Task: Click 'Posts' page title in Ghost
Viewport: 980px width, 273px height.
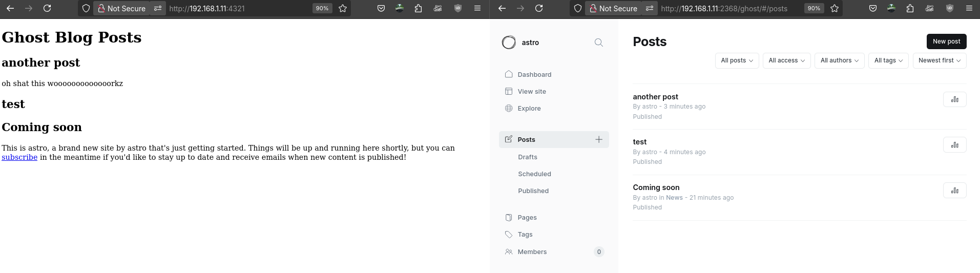Action: click(650, 41)
